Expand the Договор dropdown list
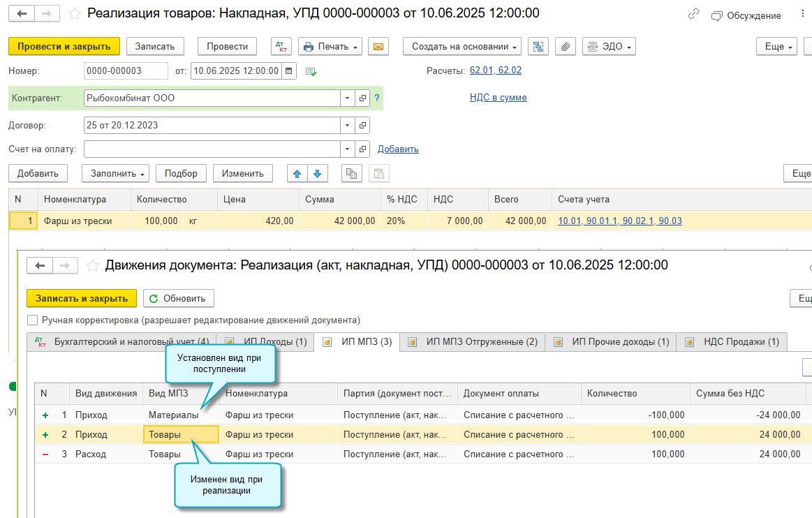This screenshot has height=518, width=812. (347, 126)
